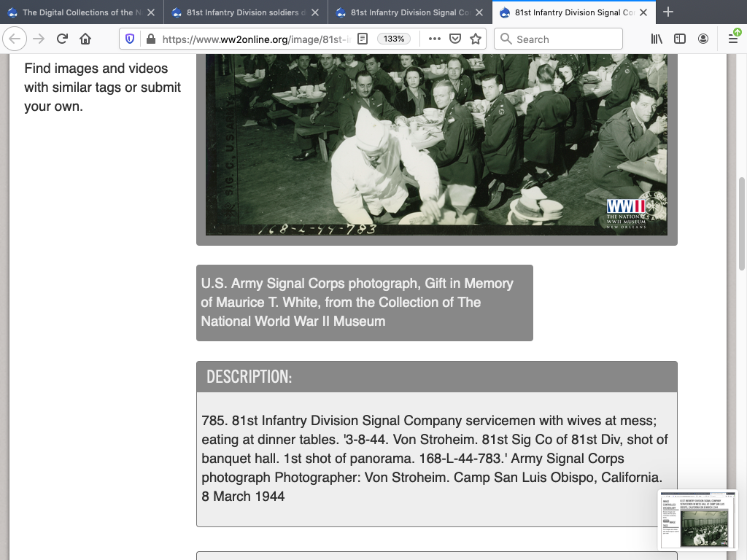This screenshot has width=747, height=560.
Task: Reload the current page
Action: [x=62, y=39]
